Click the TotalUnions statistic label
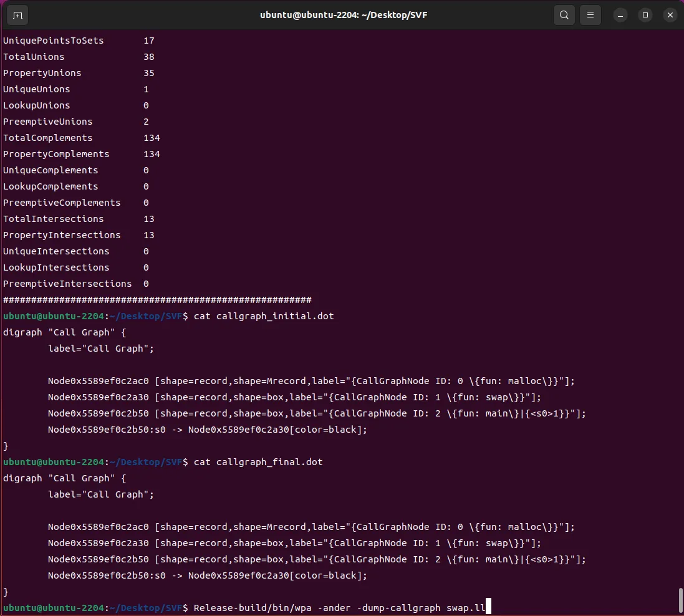This screenshot has height=616, width=684. pos(34,57)
